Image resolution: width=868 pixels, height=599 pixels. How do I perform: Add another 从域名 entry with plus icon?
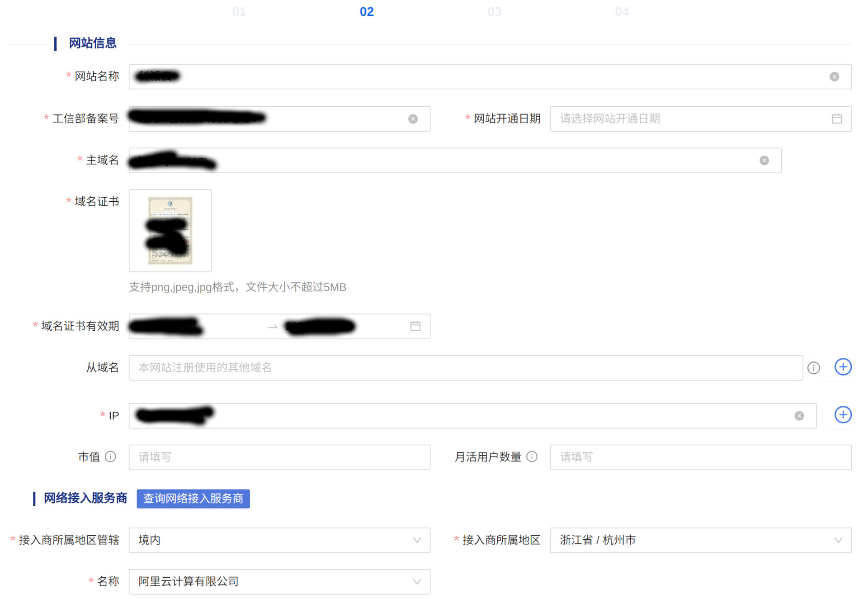(842, 367)
